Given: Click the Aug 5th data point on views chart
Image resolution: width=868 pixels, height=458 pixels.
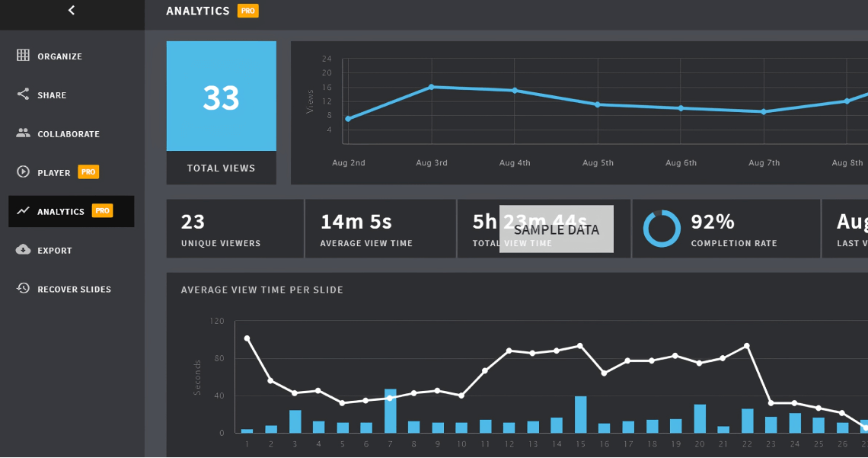Looking at the screenshot, I should pos(597,104).
